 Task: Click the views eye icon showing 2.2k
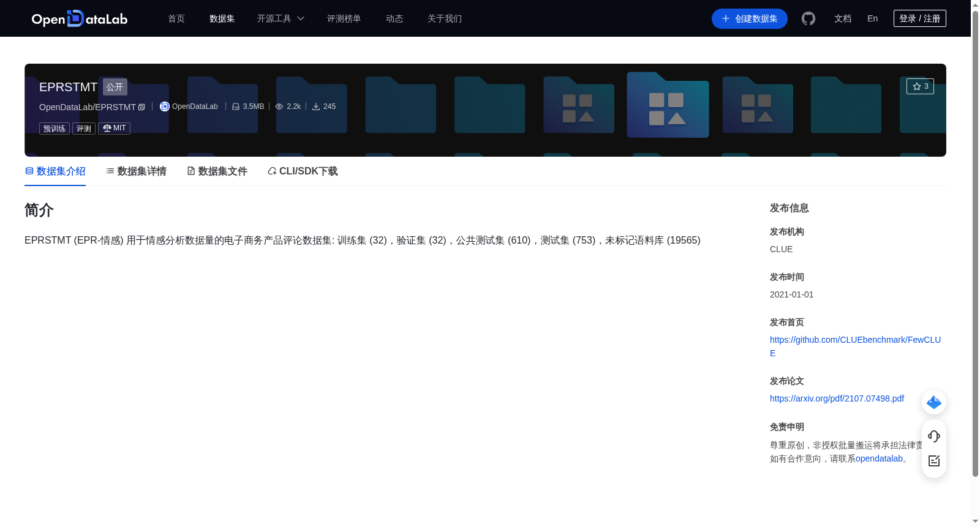point(279,107)
